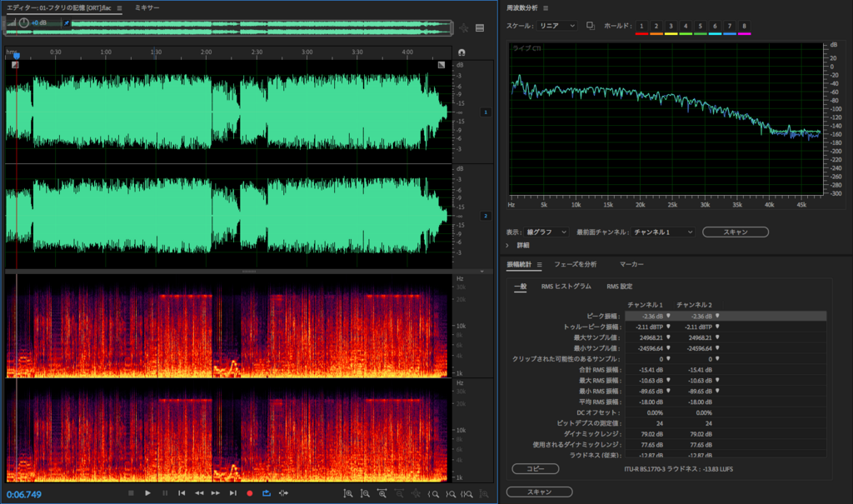853x504 pixels.
Task: Toggle hold button 2
Action: coord(656,26)
